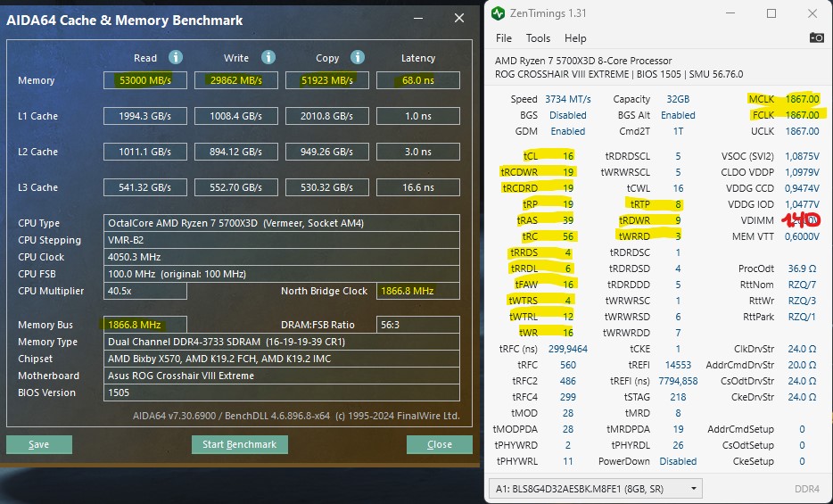Click the PowerDown Disabled value

point(678,461)
